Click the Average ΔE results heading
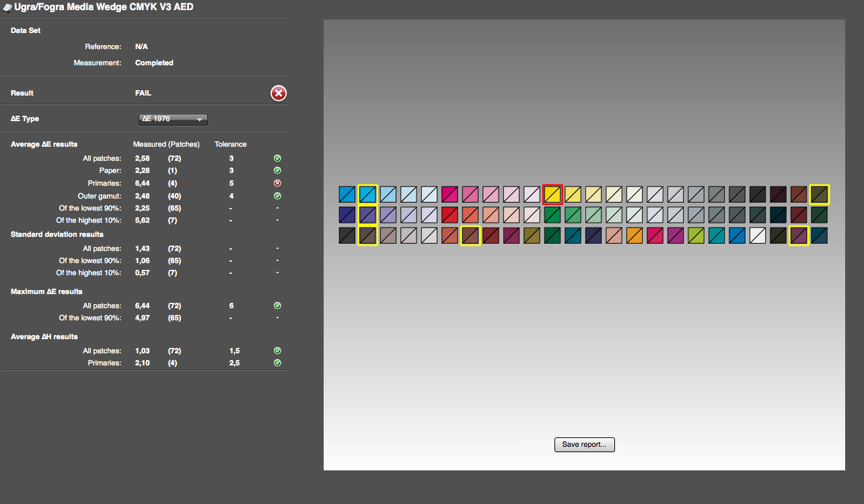Image resolution: width=864 pixels, height=504 pixels. [x=44, y=144]
